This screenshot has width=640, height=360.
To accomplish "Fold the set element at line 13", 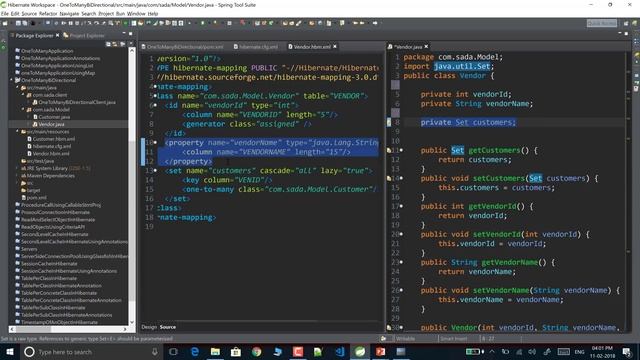I will pos(156,171).
